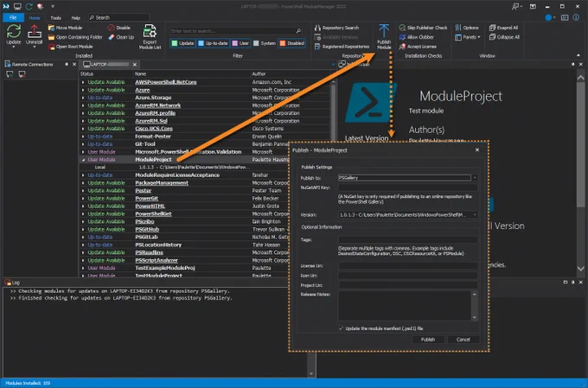
Task: Click Cancel in the Publish dialog
Action: click(x=463, y=340)
